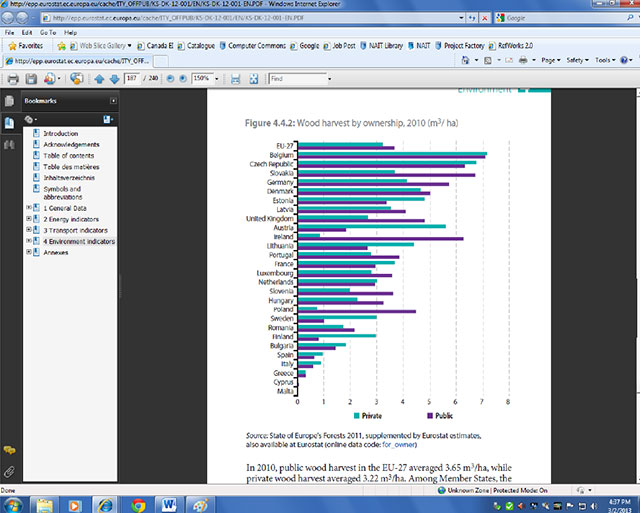Image resolution: width=640 pixels, height=513 pixels.
Task: Click the zoom in plus button
Action: [x=183, y=78]
